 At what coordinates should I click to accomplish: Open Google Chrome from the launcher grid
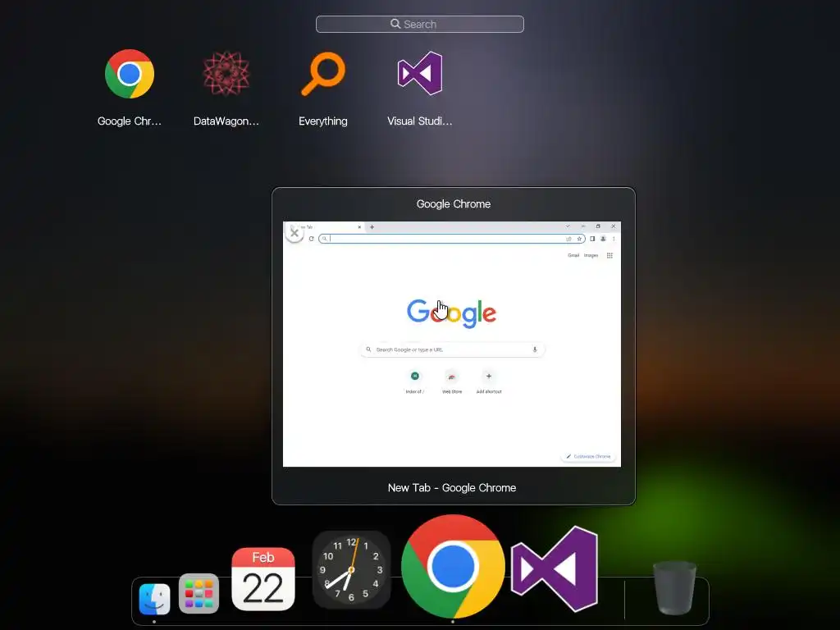(x=129, y=75)
